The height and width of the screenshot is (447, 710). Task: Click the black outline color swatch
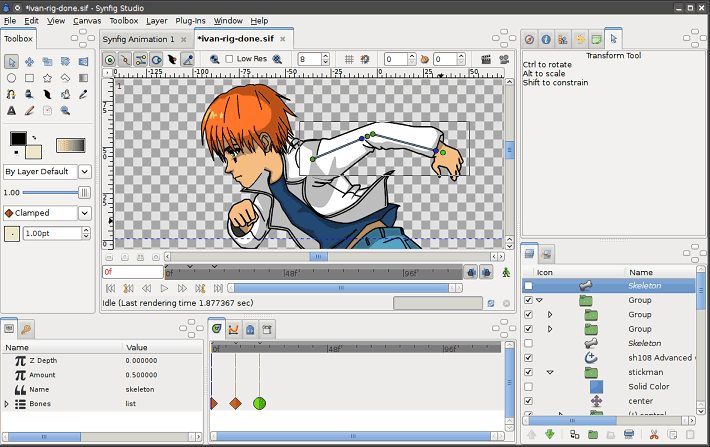point(18,139)
